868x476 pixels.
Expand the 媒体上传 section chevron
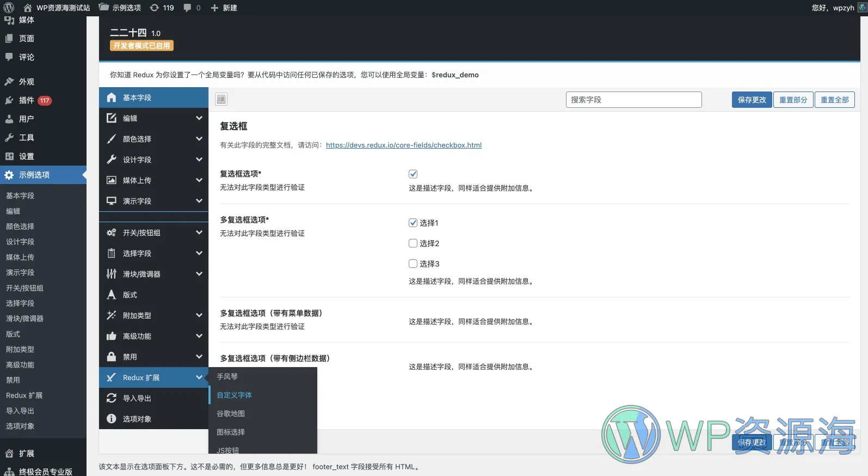[x=199, y=180]
